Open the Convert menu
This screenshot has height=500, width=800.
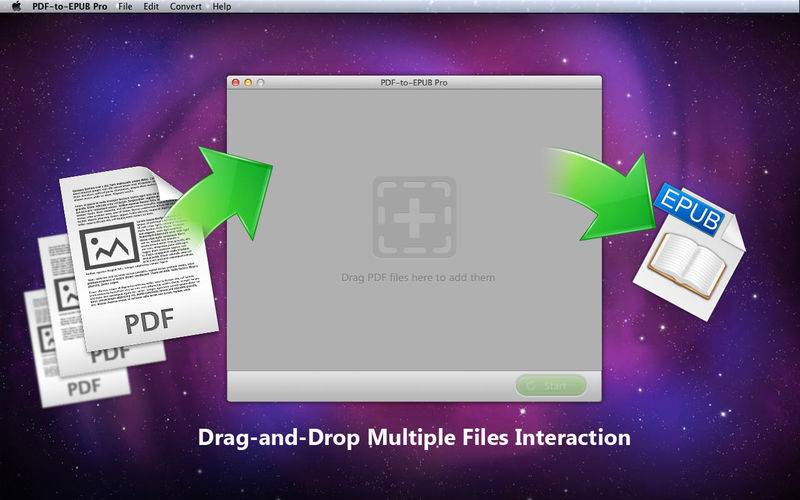coord(186,7)
